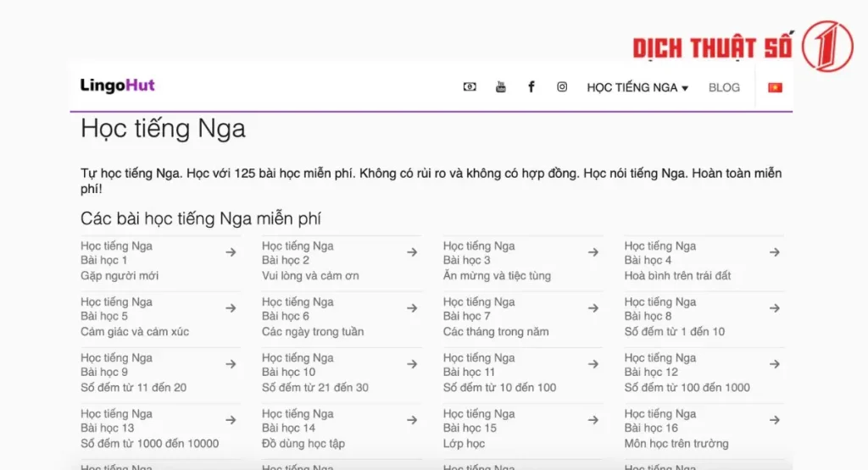
Task: Click arrow for Bài học 13
Action: (231, 420)
